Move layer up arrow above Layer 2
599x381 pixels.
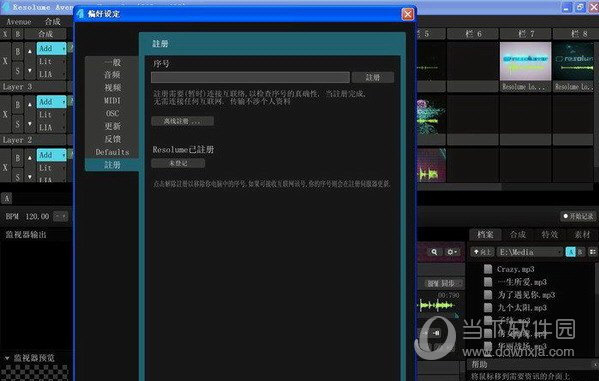coord(30,104)
